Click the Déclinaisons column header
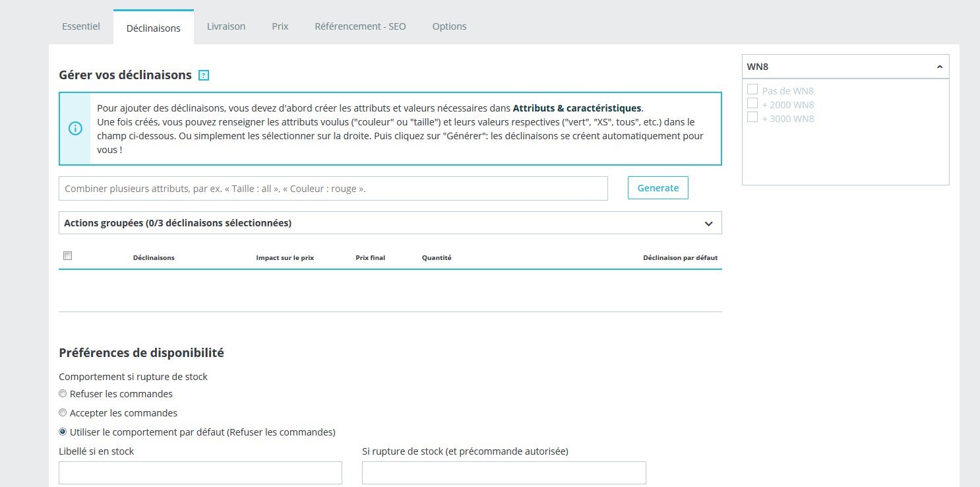The image size is (980, 487). [x=154, y=258]
